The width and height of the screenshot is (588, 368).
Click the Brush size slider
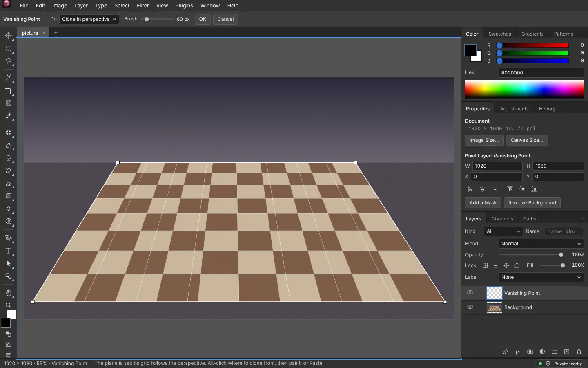pos(157,19)
